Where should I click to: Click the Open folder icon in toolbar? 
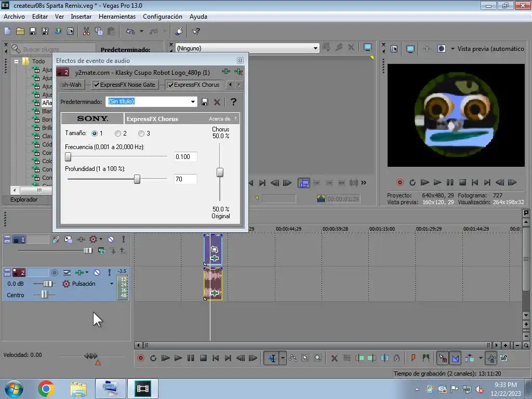[x=20, y=31]
